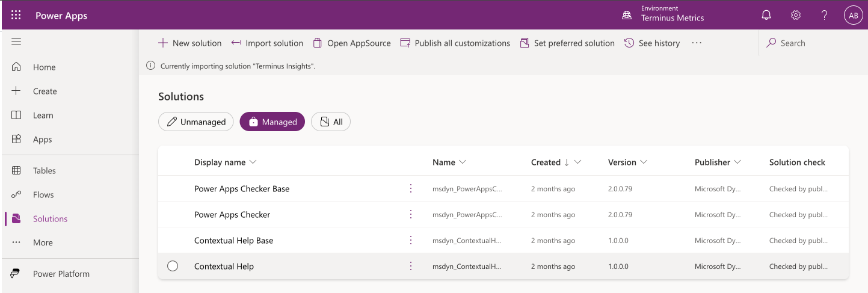Open Created column sort dropdown
This screenshot has height=293, width=868.
pos(577,162)
